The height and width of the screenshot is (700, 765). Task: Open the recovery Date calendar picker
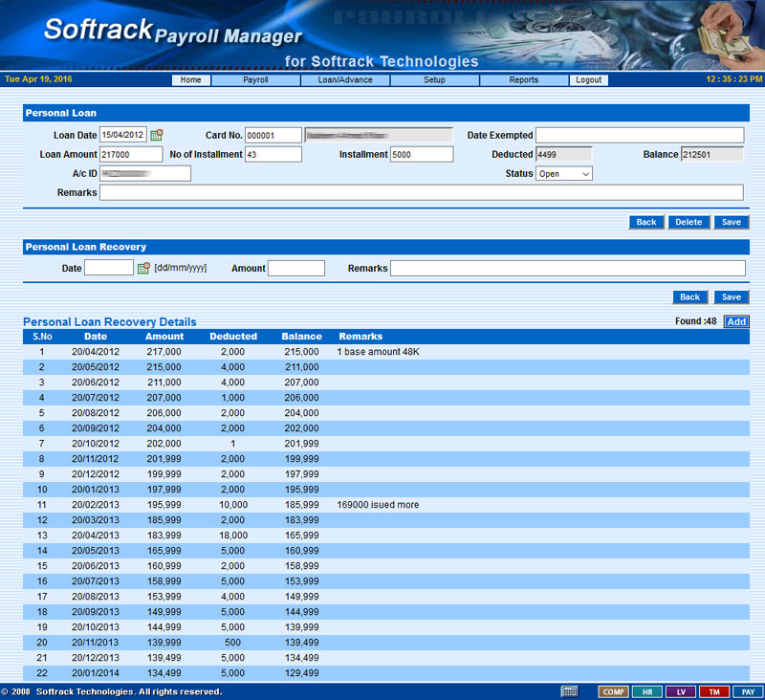coord(143,269)
